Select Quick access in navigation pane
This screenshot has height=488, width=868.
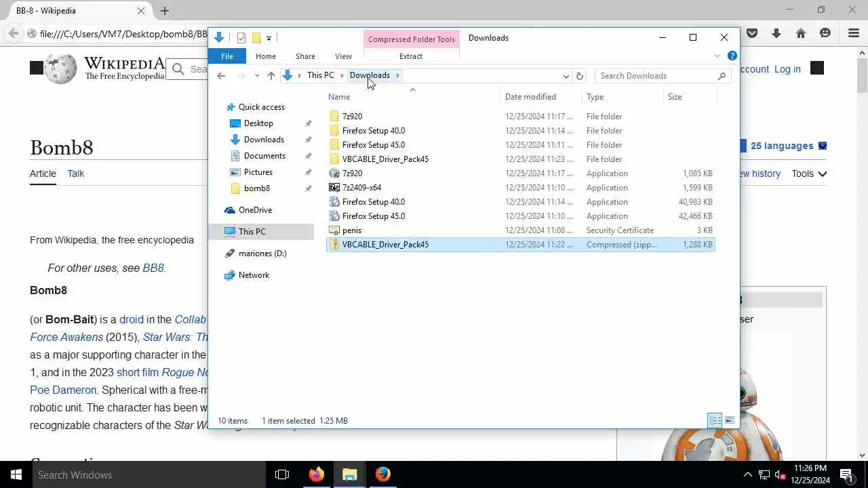(x=262, y=107)
